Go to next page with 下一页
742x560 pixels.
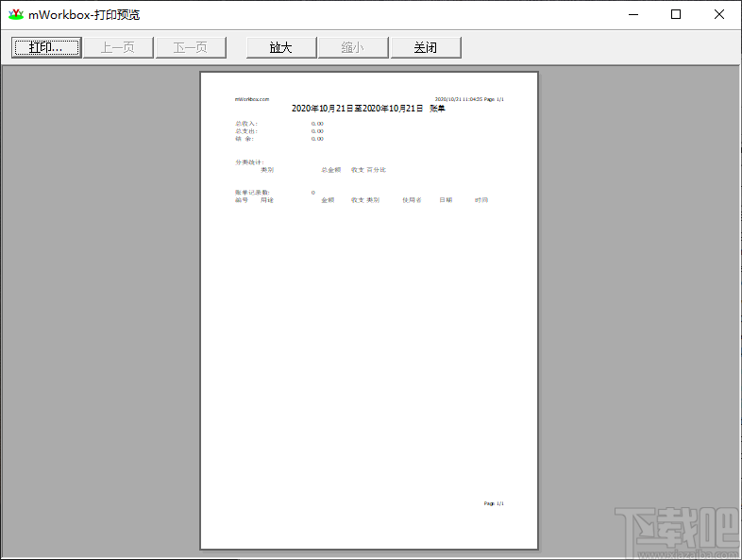point(191,47)
